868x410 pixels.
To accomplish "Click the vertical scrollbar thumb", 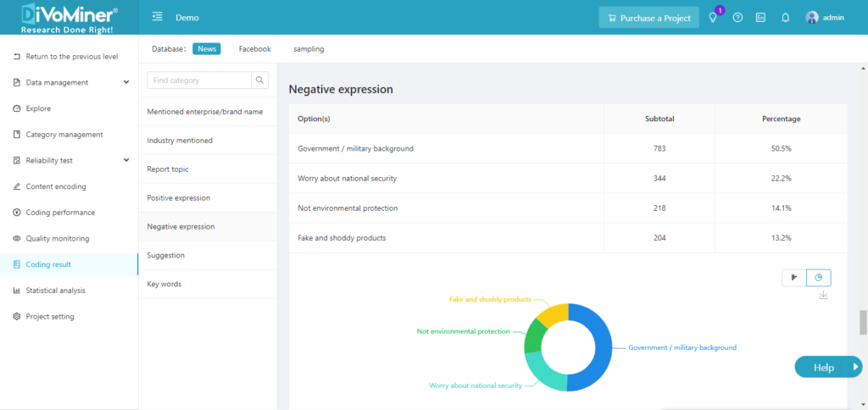I will (x=863, y=323).
